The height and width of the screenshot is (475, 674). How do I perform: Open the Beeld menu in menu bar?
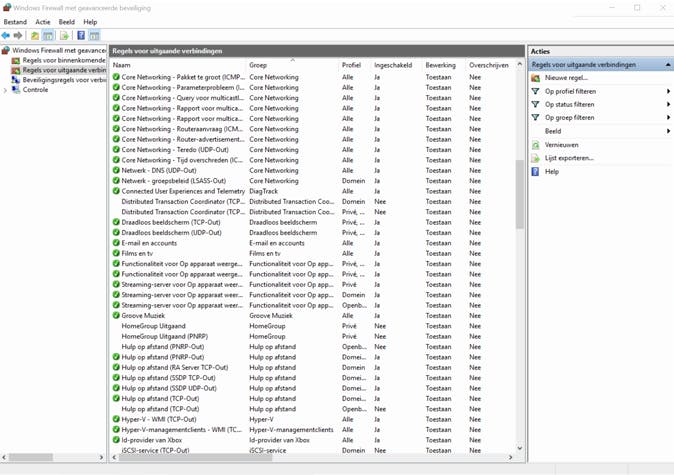pyautogui.click(x=67, y=22)
